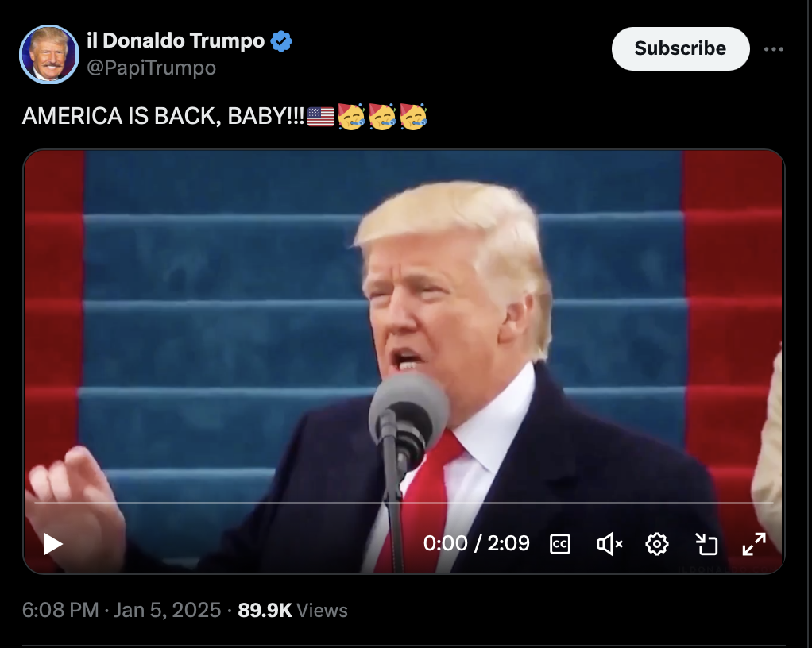View the 89.9K Views count details

pos(292,610)
